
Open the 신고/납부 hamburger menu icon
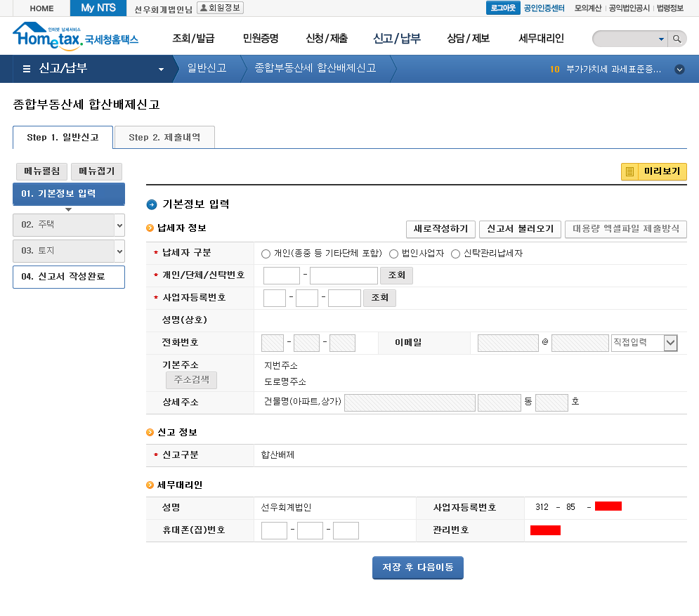27,69
